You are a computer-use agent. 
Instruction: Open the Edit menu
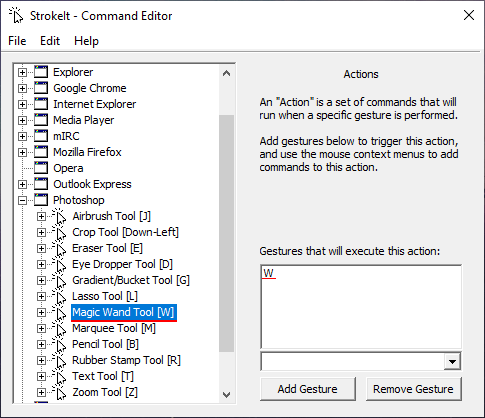tap(50, 41)
